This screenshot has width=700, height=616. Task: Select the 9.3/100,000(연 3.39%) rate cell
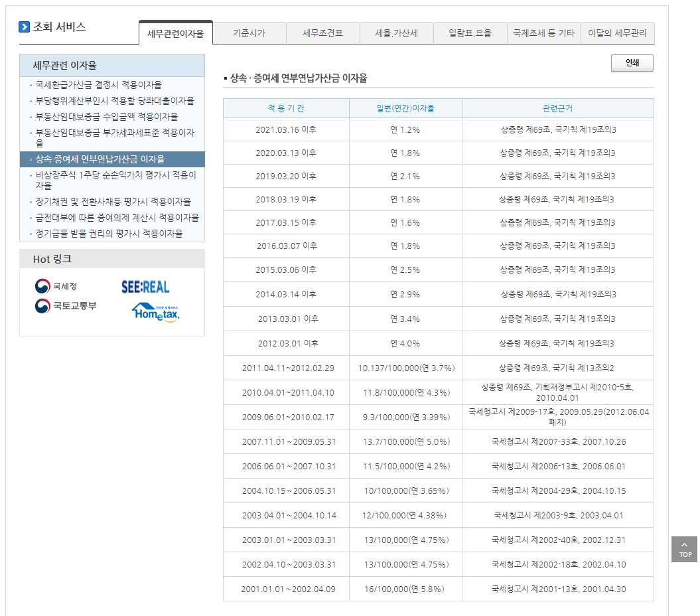click(x=405, y=418)
